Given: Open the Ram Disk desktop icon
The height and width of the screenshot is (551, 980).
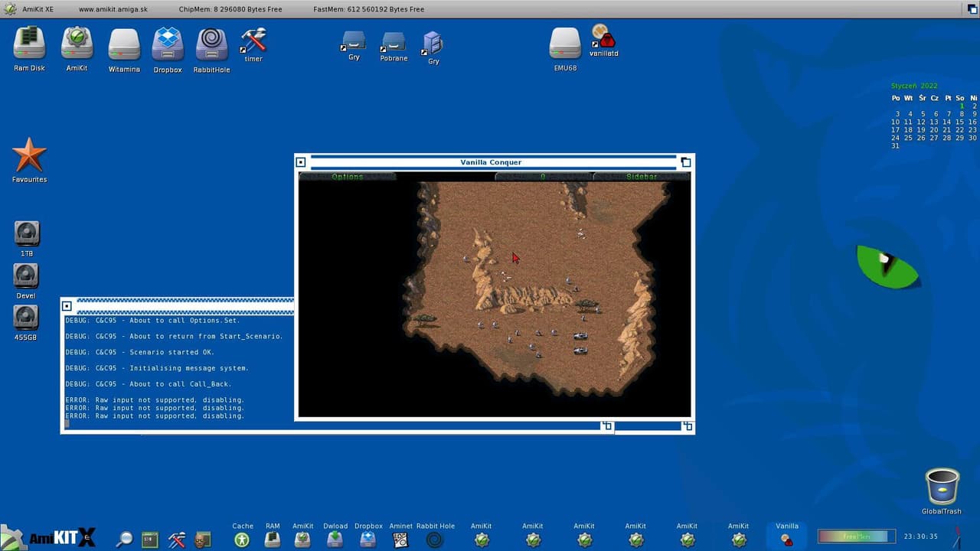Looking at the screenshot, I should [30, 43].
